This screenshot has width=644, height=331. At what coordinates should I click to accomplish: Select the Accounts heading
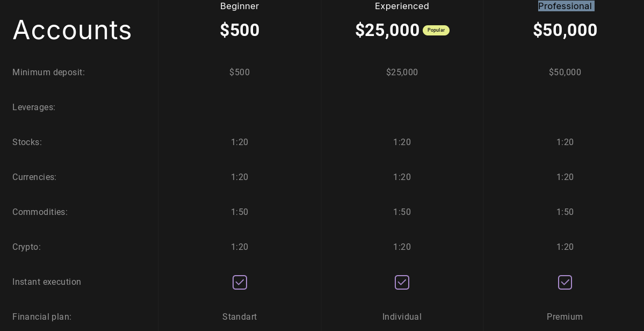pos(72,30)
